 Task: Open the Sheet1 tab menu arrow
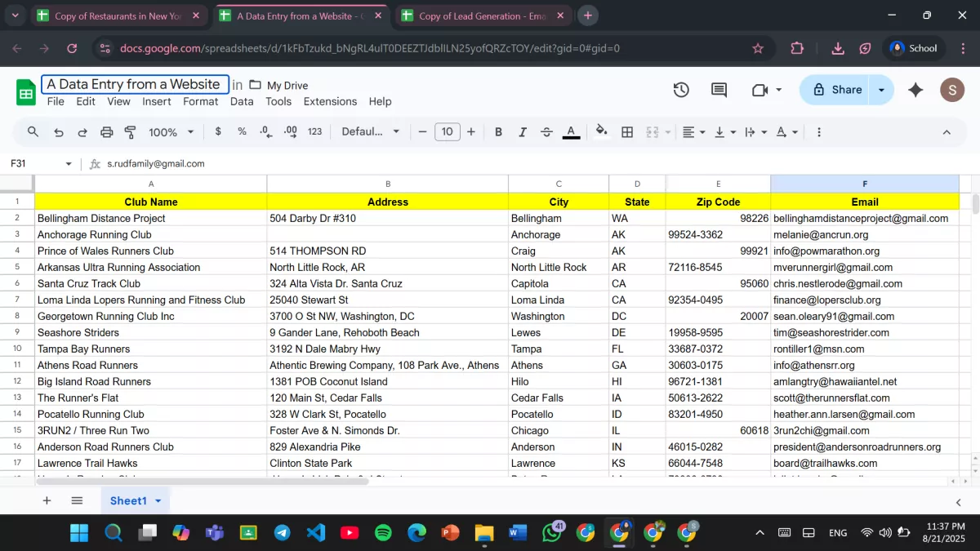tap(158, 500)
